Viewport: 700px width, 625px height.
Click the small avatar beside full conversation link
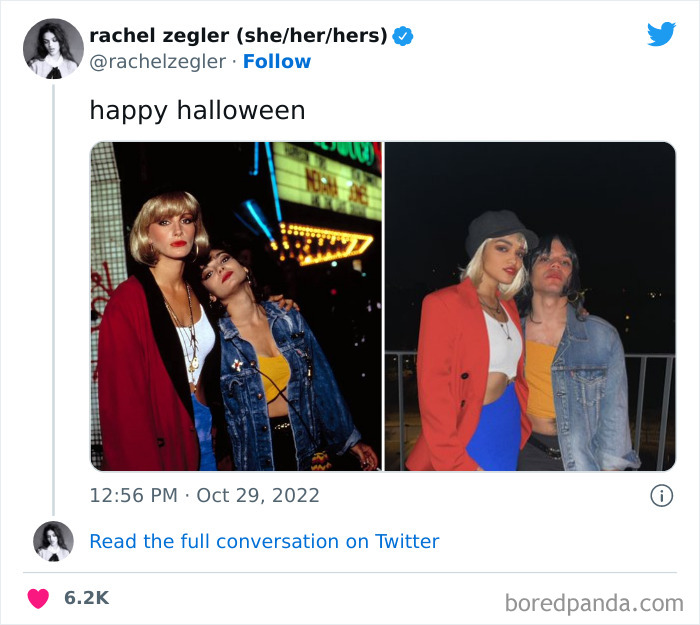coord(53,541)
